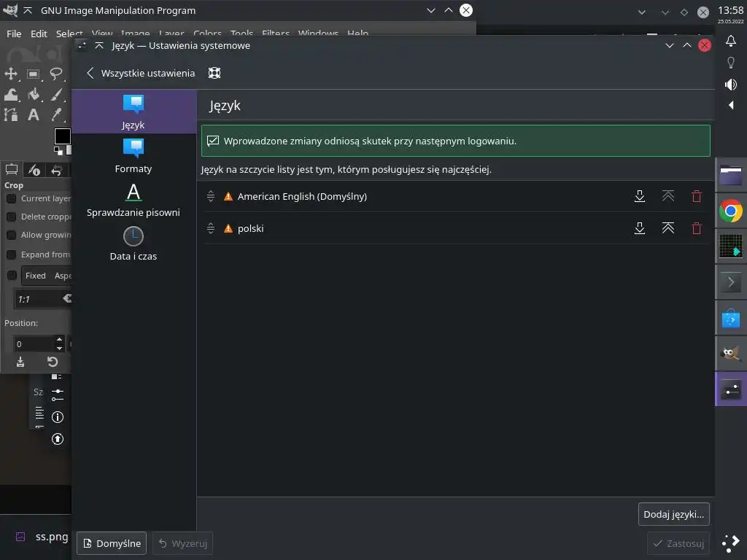Select the Text tool in GIMP toolbox
The height and width of the screenshot is (560, 747).
coord(34,114)
